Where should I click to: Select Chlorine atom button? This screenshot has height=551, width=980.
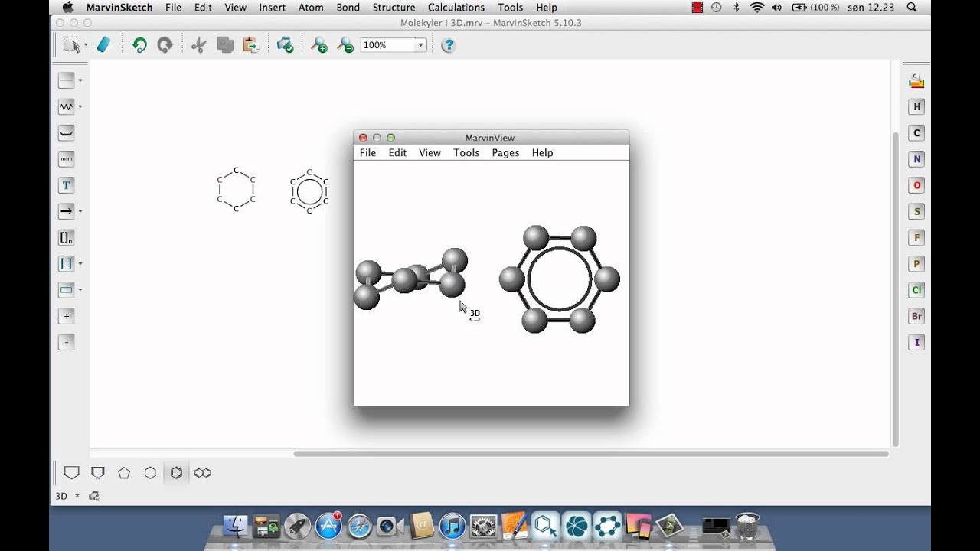916,290
